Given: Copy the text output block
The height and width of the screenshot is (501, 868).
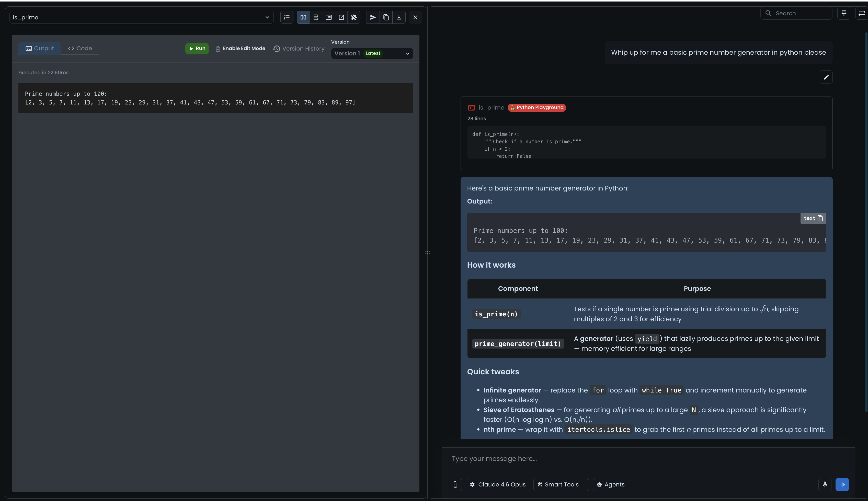Looking at the screenshot, I should (x=821, y=218).
